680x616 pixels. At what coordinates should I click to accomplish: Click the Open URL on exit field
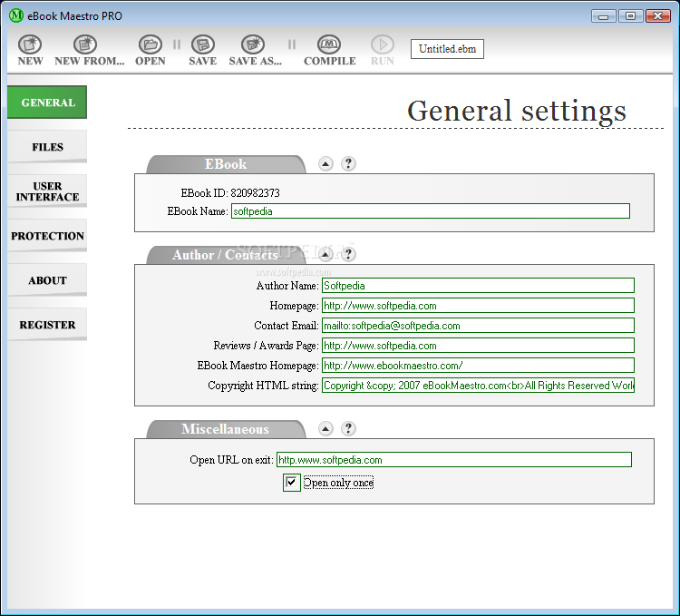pos(454,460)
